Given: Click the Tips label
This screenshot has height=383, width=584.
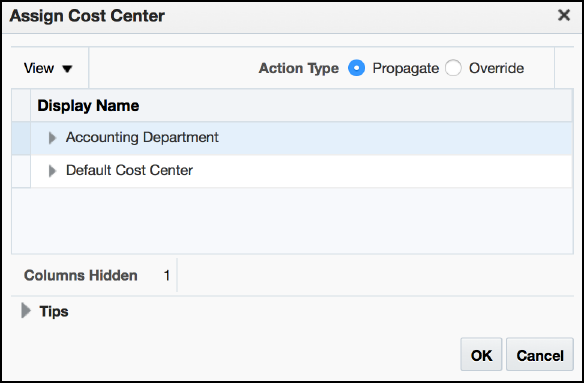Looking at the screenshot, I should (54, 311).
